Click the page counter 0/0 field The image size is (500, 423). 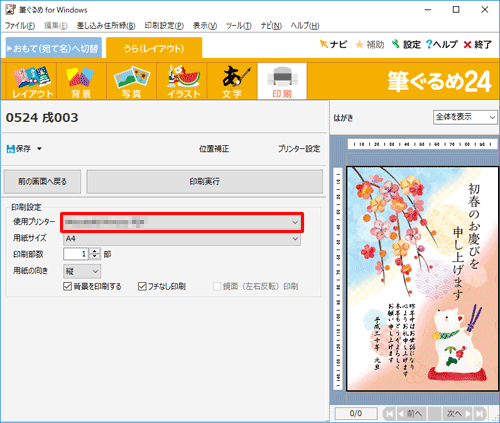(x=356, y=414)
